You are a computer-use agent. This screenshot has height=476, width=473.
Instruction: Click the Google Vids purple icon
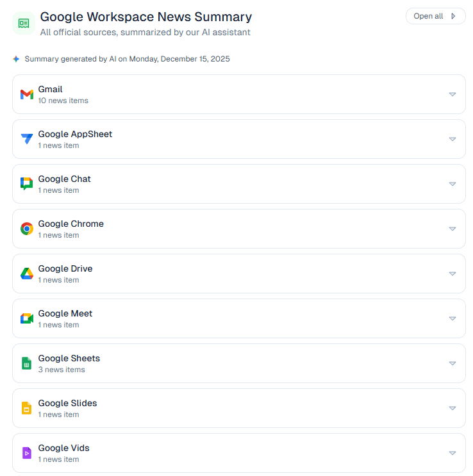26,453
